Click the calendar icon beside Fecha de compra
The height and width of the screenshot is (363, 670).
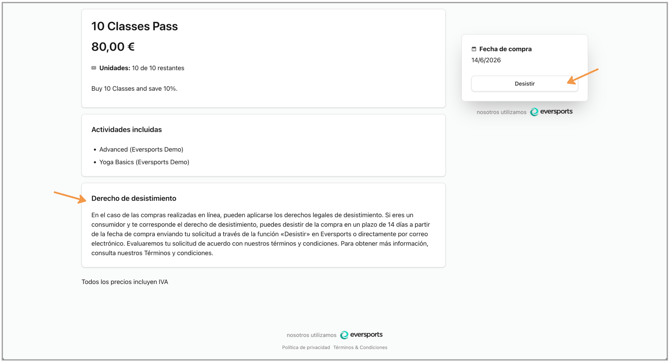click(473, 49)
